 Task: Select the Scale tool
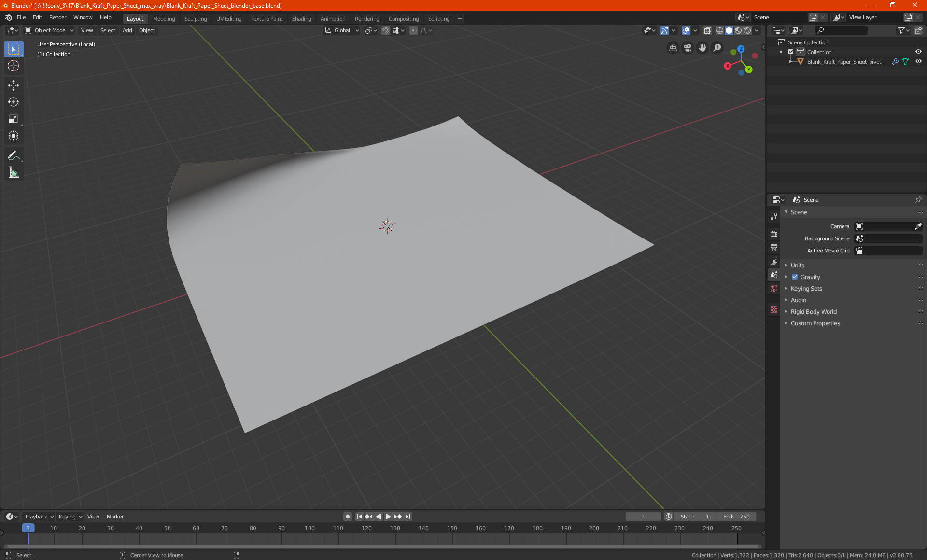tap(14, 119)
